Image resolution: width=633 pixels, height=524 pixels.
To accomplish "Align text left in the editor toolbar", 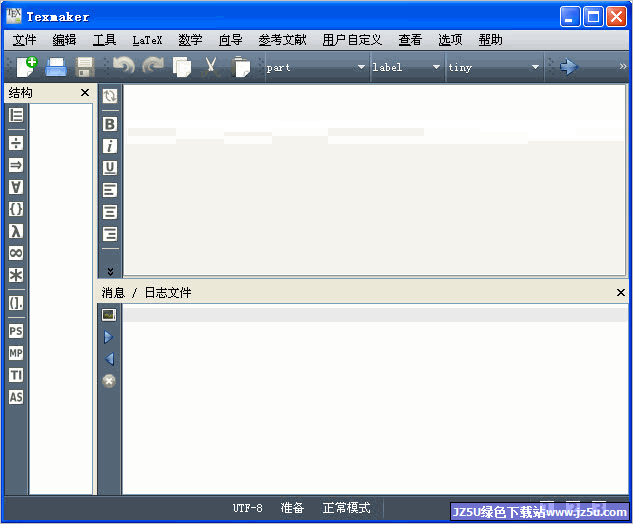I will pos(110,190).
